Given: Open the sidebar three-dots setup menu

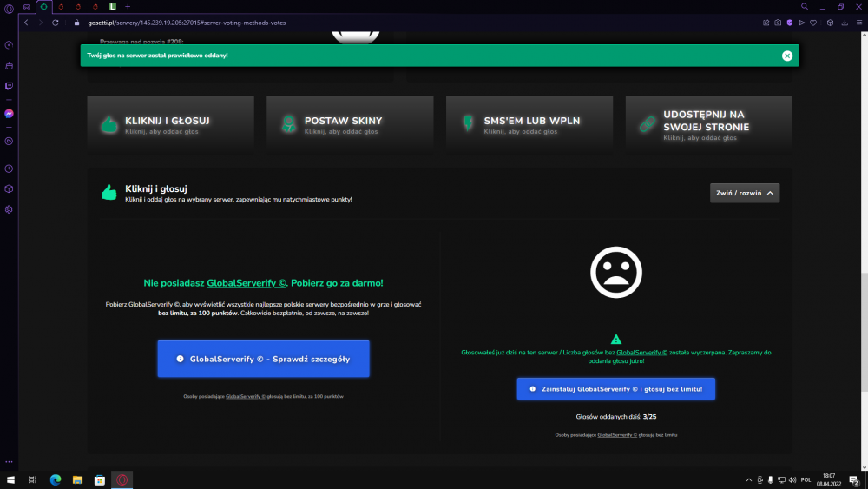Looking at the screenshot, I should click(x=9, y=462).
